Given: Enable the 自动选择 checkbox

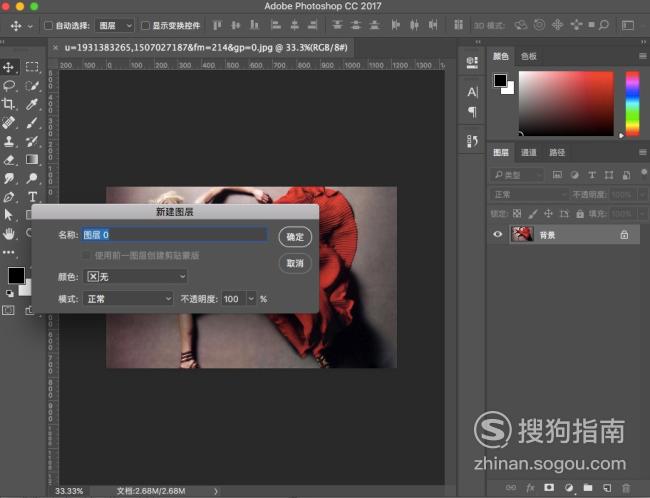Looking at the screenshot, I should 48,26.
